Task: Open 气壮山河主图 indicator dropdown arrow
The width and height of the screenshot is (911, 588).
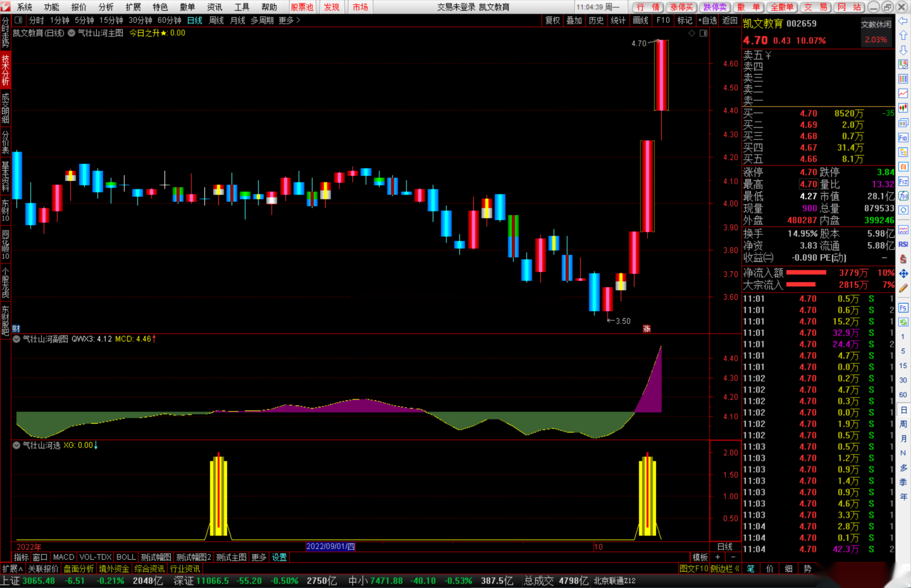Action: tap(72, 33)
